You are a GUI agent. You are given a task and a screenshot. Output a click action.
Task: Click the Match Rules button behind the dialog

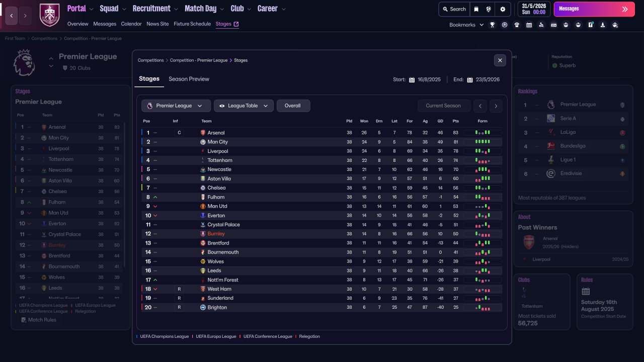pos(39,320)
